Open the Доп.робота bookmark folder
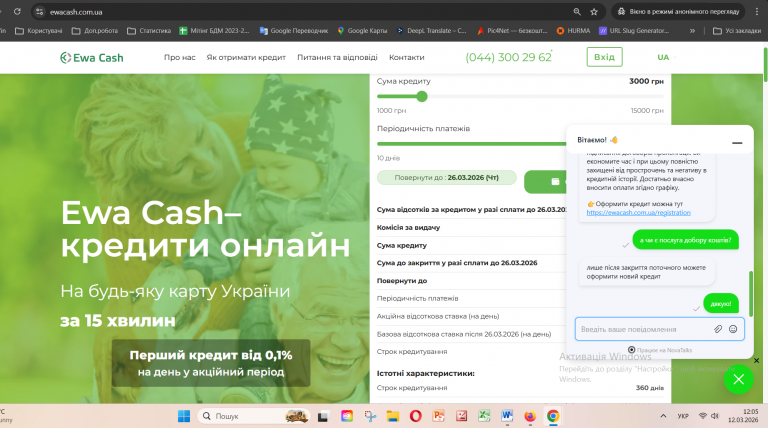 [x=95, y=31]
